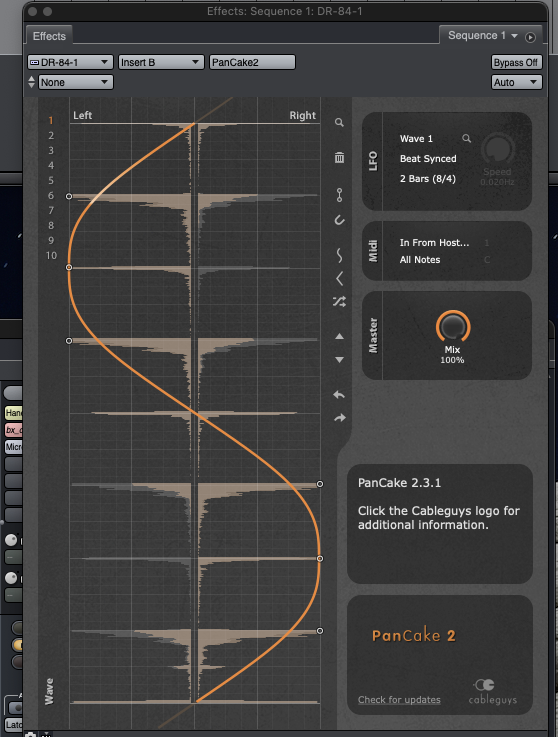Viewport: 558px width, 737px height.
Task: Open the 2 Bars (8/4) rate selector
Action: click(x=427, y=179)
